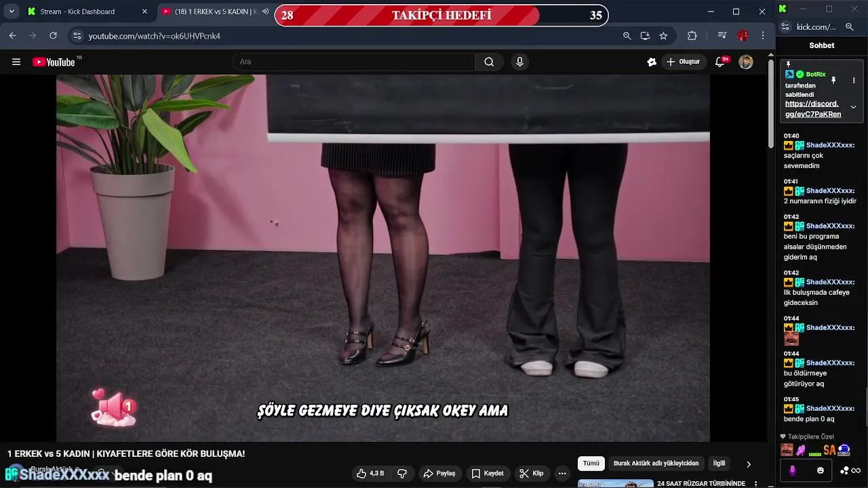Open options for the 24 SAAT video
Screen dimensions: 868x488
point(756,484)
